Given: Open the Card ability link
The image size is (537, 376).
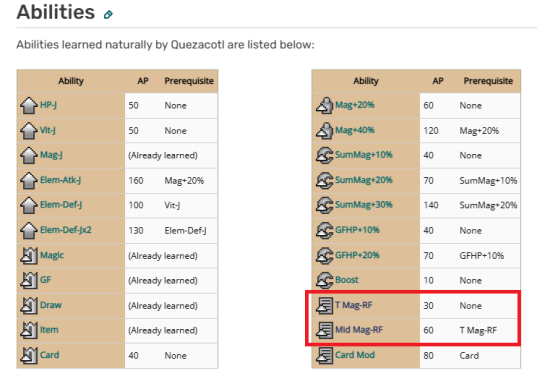Looking at the screenshot, I should pyautogui.click(x=49, y=355).
